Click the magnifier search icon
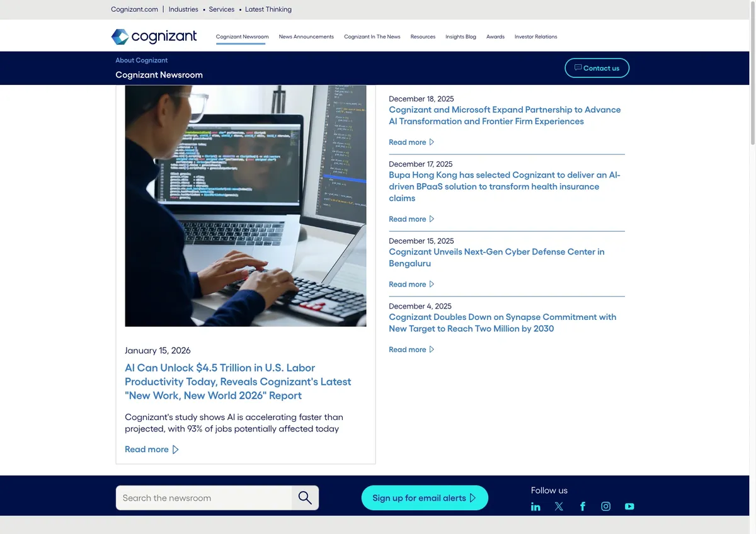 pos(305,497)
